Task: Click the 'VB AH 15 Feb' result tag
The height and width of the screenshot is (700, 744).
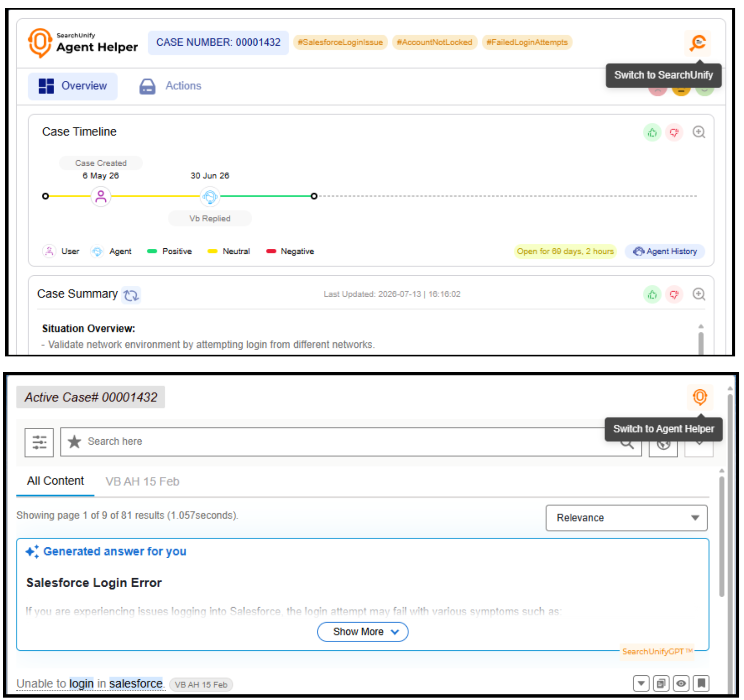Action: click(201, 685)
